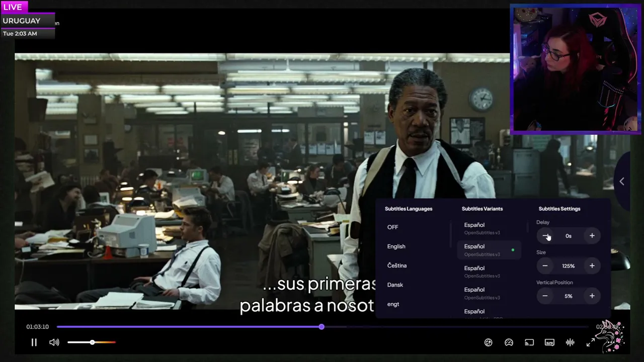Increase subtitle delay with the plus button
The height and width of the screenshot is (362, 644).
coord(592,236)
